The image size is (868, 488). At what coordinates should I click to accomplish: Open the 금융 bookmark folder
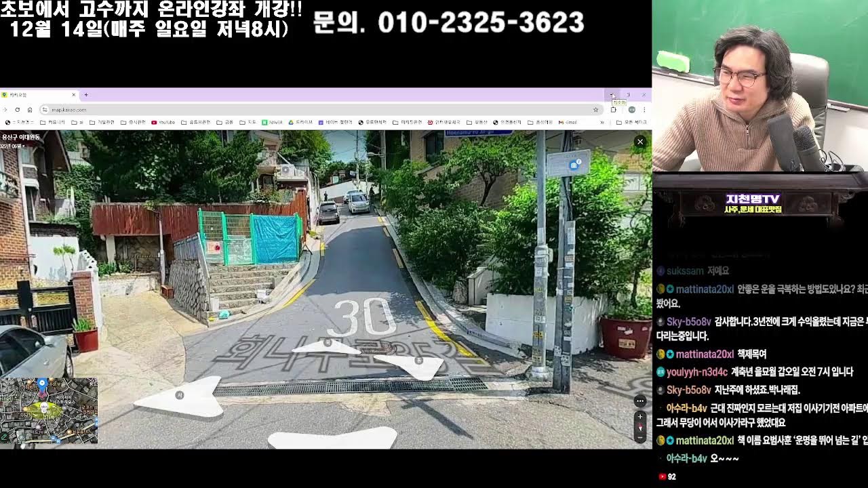pyautogui.click(x=224, y=123)
